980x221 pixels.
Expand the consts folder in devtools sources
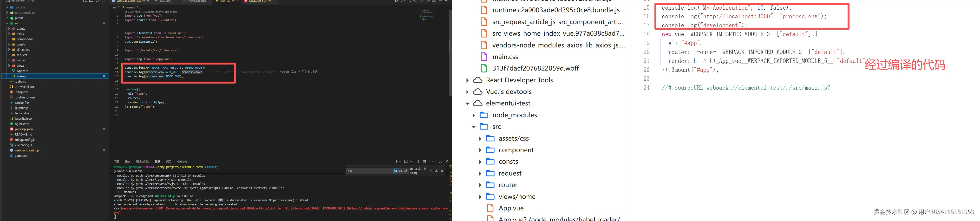pyautogui.click(x=480, y=162)
